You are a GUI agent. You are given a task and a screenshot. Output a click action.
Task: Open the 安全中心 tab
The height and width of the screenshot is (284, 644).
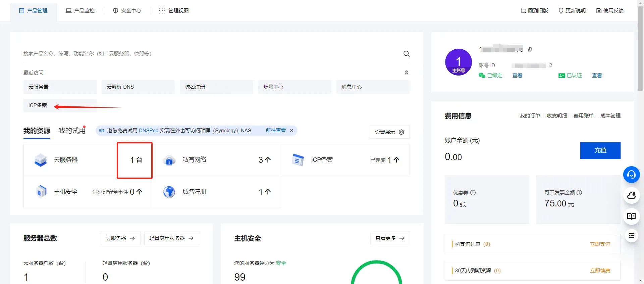tap(127, 11)
